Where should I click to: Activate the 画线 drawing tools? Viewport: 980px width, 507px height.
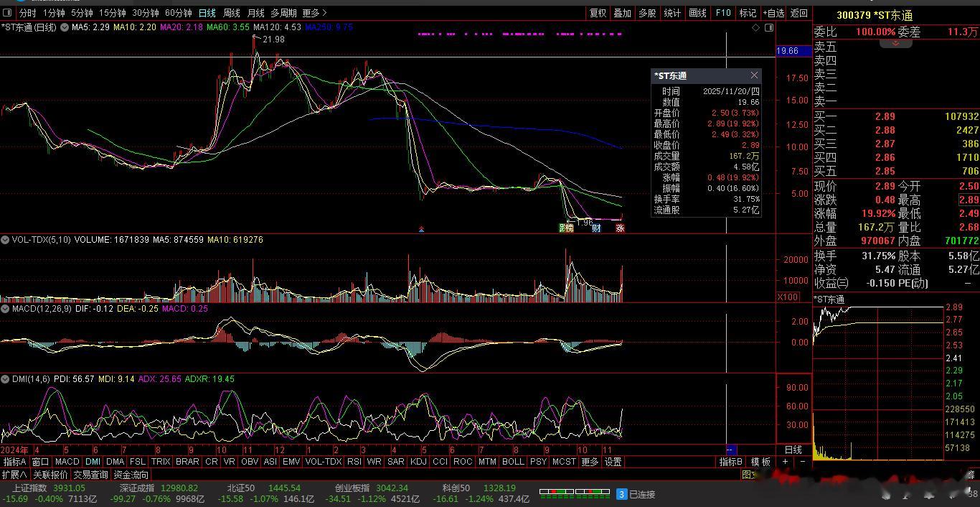(x=697, y=13)
